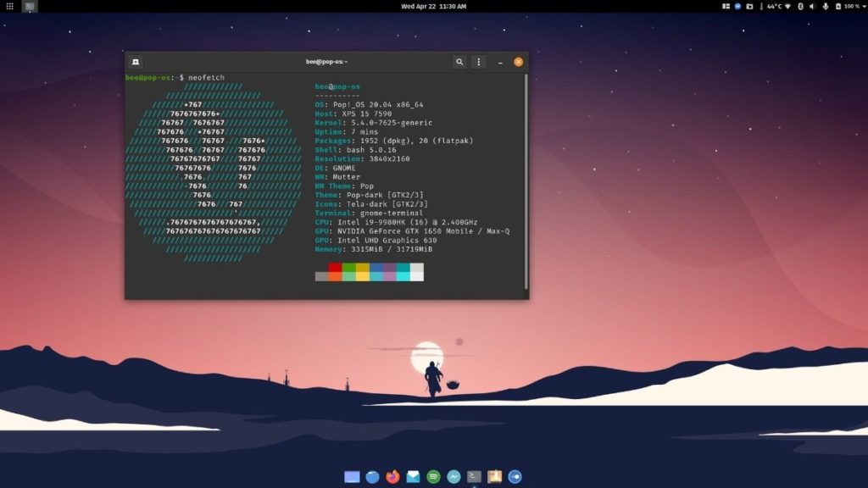Open the Wi-Fi status menu
Viewport: 868px width, 488px height.
coord(787,7)
